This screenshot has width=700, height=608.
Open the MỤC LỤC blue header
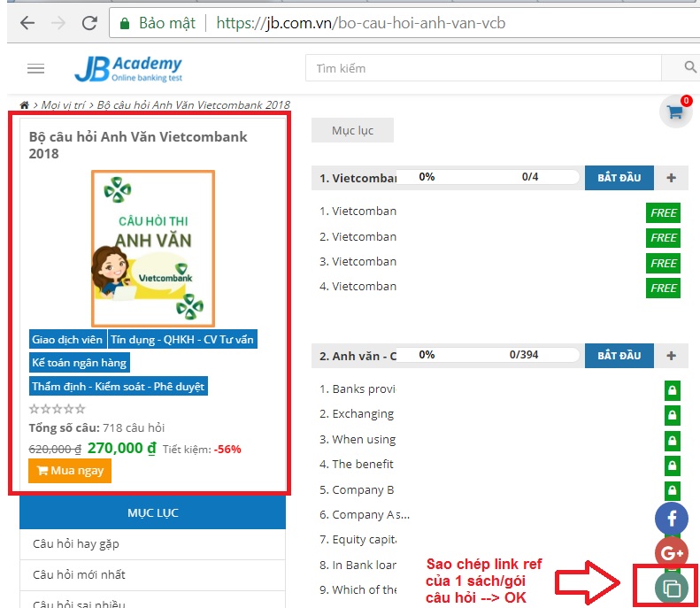[x=153, y=513]
